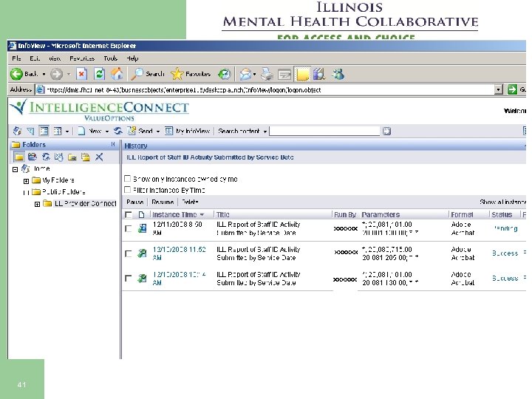This screenshot has height=399, width=532.
Task: Check Filter Instances By Time
Action: 128,189
